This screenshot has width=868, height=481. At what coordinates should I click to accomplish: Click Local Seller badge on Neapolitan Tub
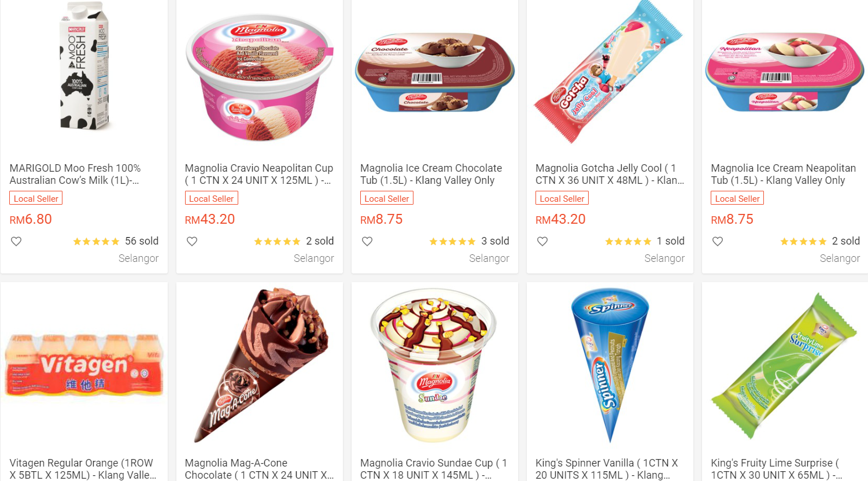coord(737,198)
